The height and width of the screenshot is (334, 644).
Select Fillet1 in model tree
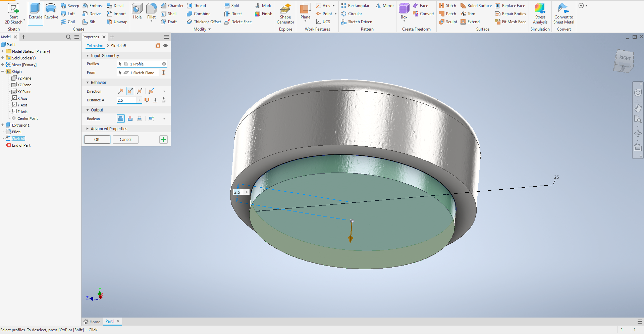[x=17, y=132]
